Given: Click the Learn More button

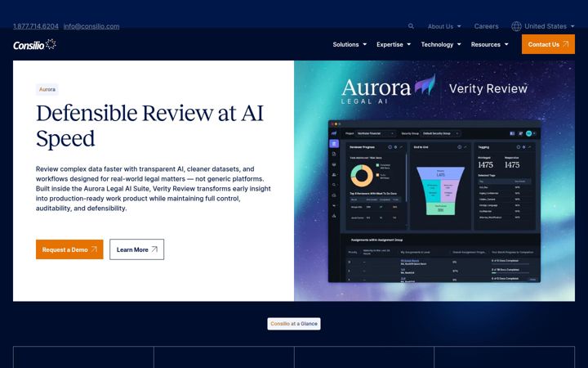Looking at the screenshot, I should click(137, 249).
